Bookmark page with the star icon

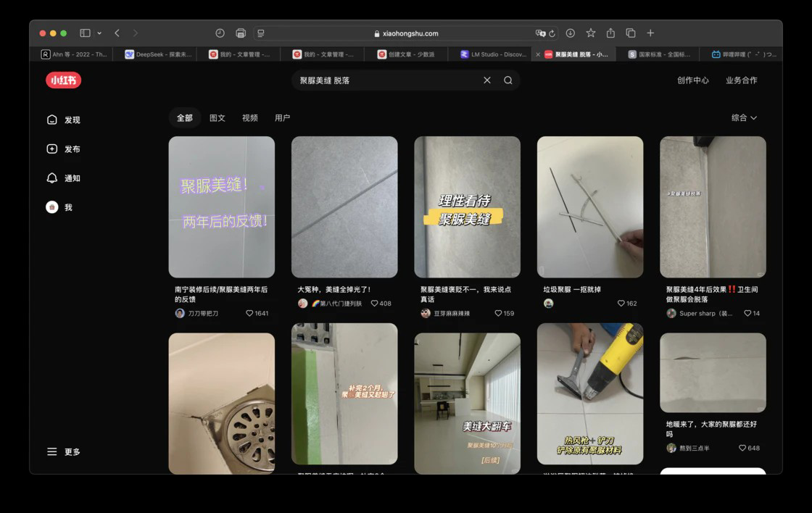pyautogui.click(x=591, y=33)
